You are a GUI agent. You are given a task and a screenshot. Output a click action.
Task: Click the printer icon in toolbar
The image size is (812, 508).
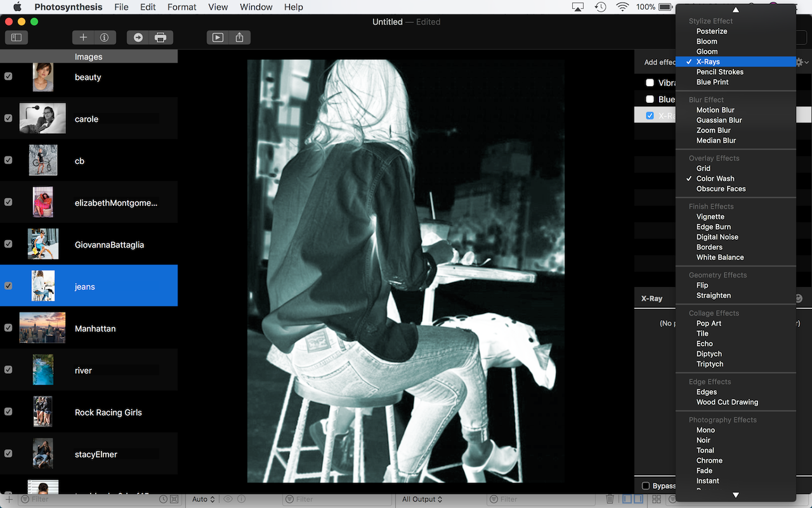click(x=161, y=37)
